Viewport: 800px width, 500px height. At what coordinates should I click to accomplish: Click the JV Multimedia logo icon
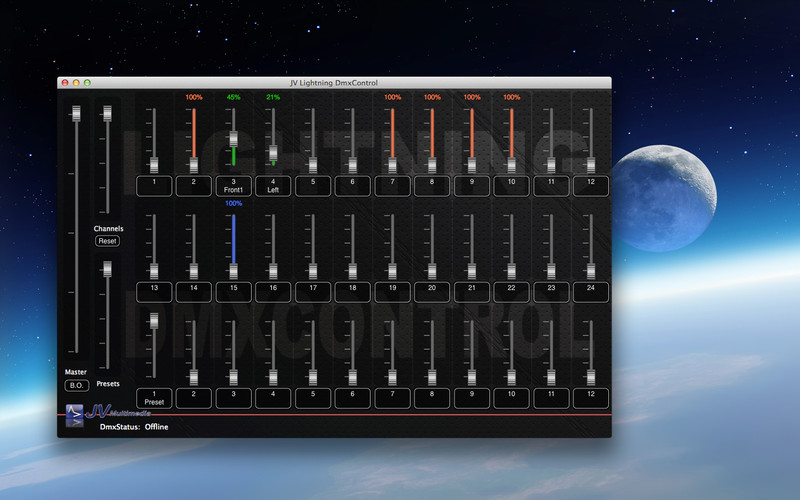tap(74, 415)
